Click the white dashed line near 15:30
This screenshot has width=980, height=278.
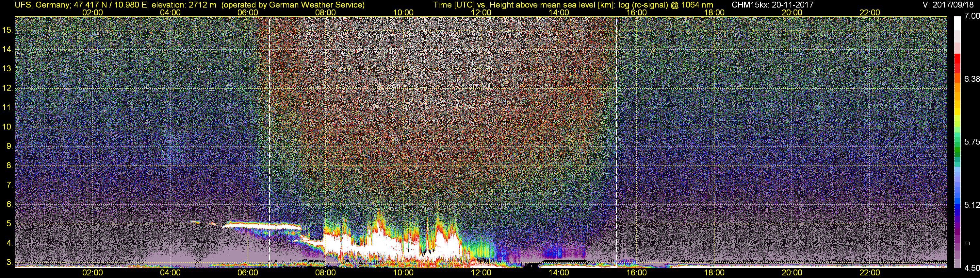pos(616,142)
